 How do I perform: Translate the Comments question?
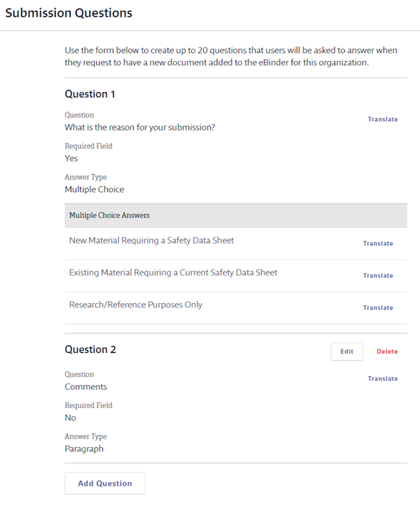[x=382, y=378]
